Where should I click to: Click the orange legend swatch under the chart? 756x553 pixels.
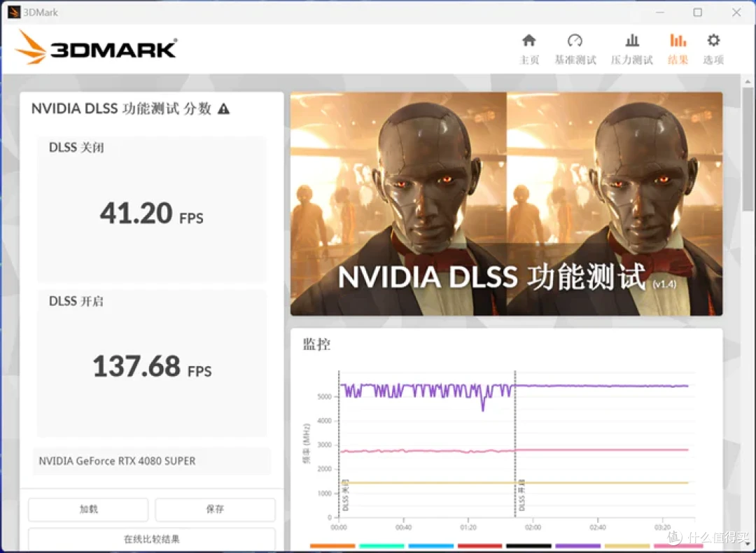(332, 546)
